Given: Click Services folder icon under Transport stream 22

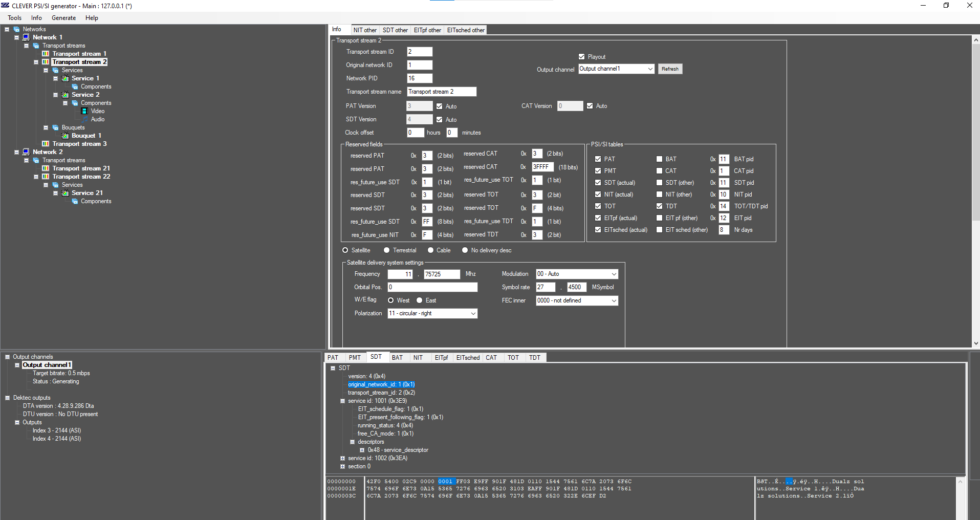Looking at the screenshot, I should pyautogui.click(x=55, y=185).
